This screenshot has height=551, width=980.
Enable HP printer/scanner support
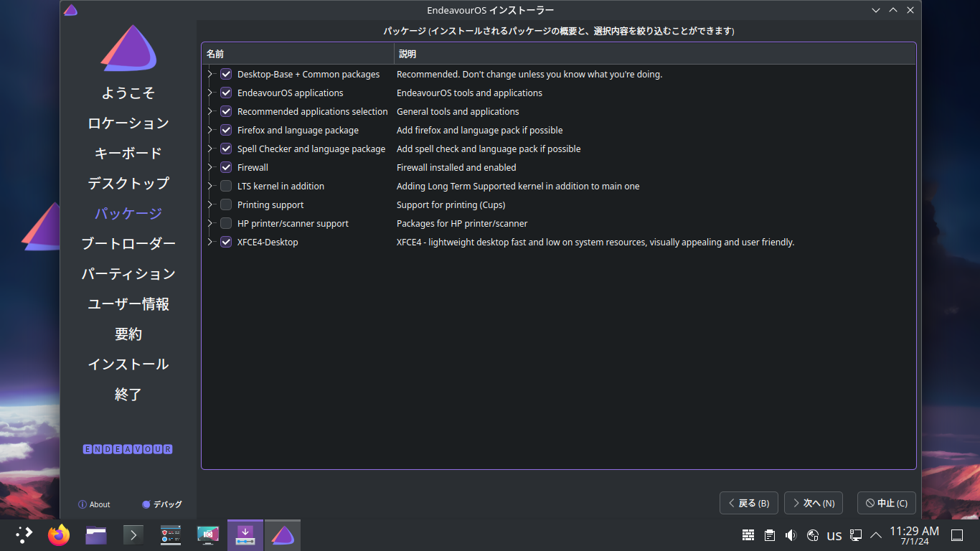pyautogui.click(x=226, y=223)
